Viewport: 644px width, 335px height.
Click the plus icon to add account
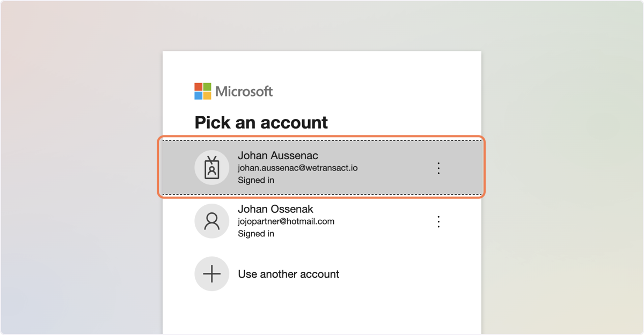(212, 274)
